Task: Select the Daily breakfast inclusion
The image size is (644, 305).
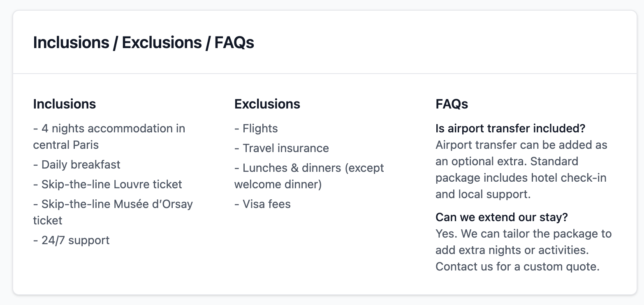Action: click(x=77, y=164)
